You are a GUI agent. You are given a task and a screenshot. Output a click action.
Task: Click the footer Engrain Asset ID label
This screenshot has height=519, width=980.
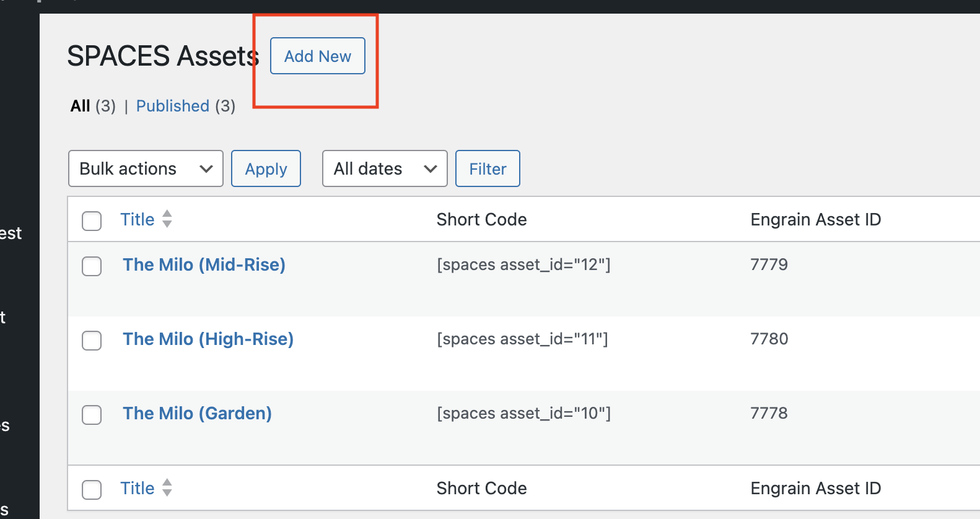pos(816,488)
